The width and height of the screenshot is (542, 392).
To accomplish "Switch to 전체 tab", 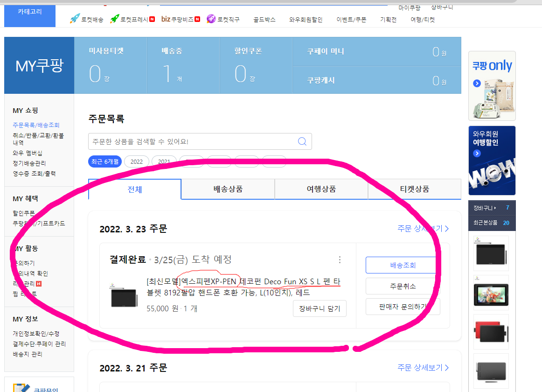I will (x=135, y=189).
